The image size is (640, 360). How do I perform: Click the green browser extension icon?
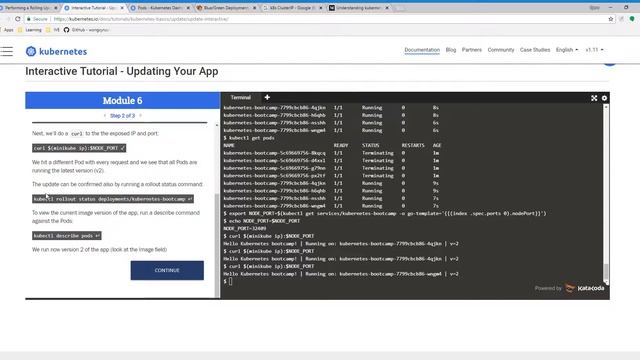[x=632, y=19]
